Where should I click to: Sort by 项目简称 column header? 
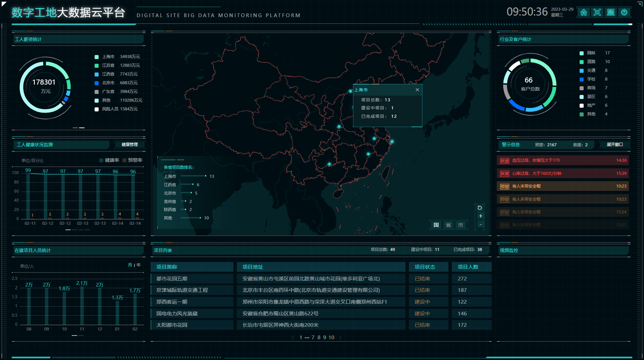coord(192,267)
